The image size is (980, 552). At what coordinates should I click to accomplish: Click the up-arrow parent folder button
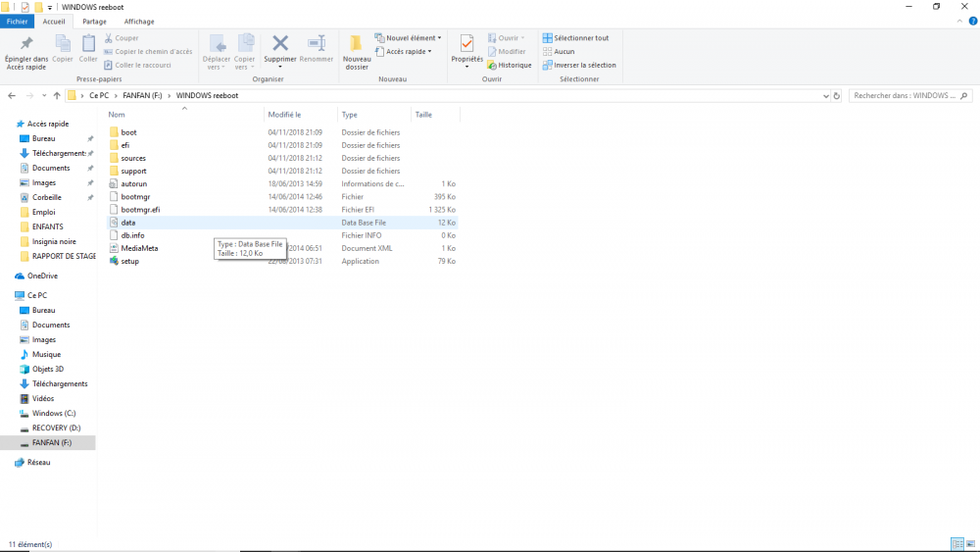57,96
